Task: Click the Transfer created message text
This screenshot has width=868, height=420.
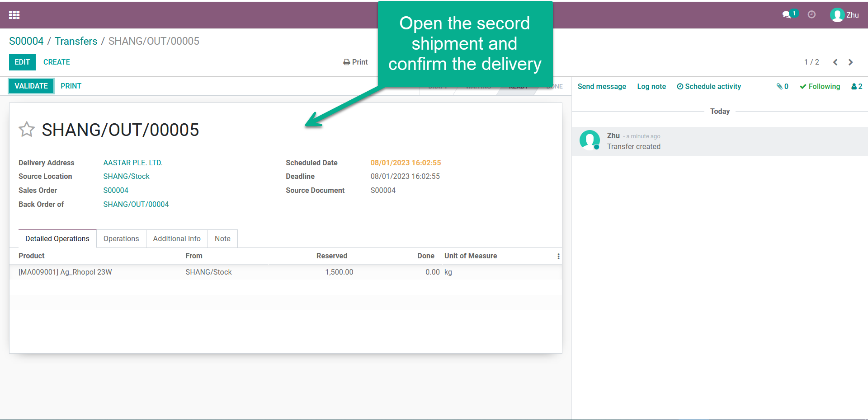Action: [633, 146]
